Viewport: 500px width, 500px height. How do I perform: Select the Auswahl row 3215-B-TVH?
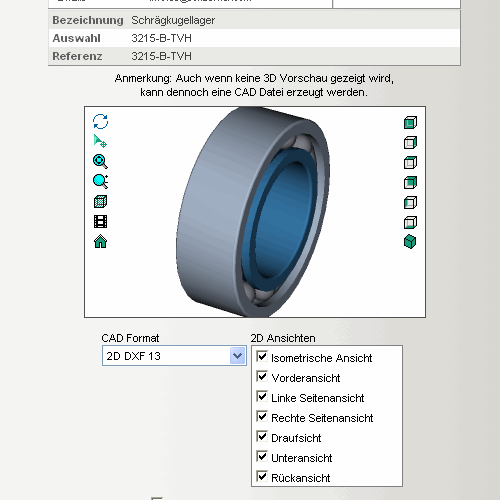coord(254,38)
